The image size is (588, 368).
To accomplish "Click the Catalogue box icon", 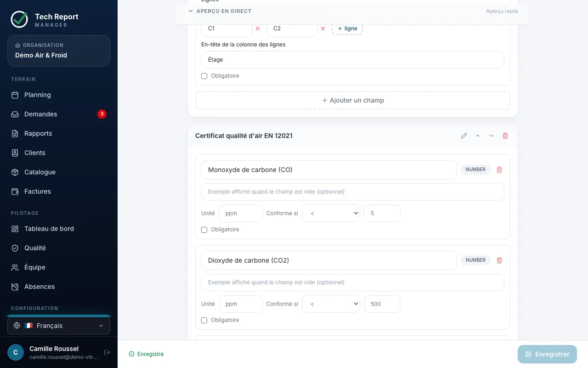I will coord(15,172).
